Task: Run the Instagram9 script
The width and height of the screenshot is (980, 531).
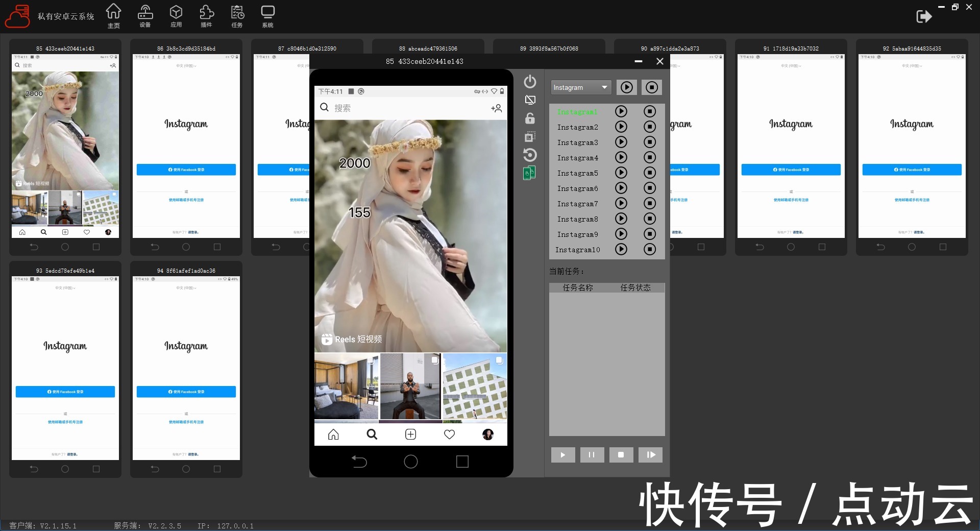Action: [621, 234]
